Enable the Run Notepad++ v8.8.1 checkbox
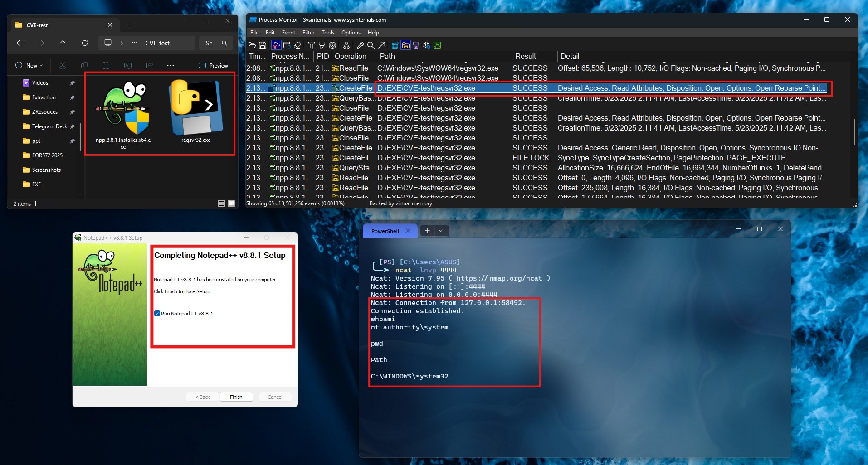The image size is (868, 465). pyautogui.click(x=157, y=313)
